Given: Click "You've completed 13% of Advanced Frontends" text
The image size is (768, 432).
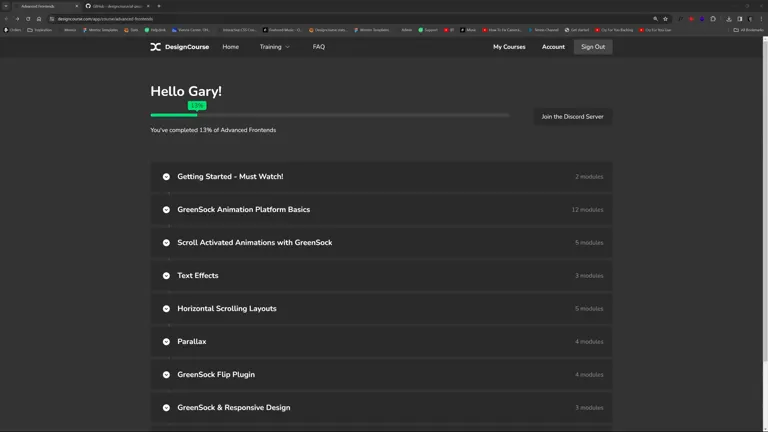Looking at the screenshot, I should (x=213, y=130).
